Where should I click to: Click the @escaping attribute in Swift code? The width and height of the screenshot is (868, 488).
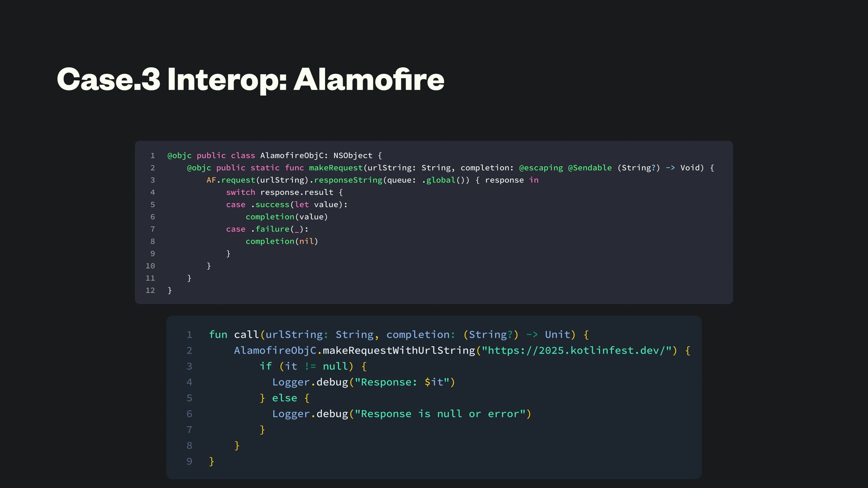(x=541, y=168)
